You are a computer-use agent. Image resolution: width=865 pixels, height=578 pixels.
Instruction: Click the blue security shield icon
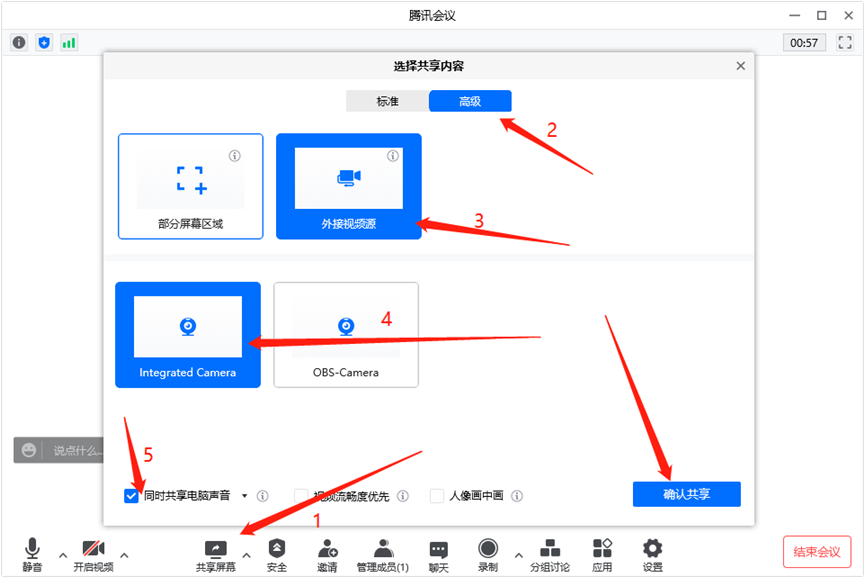point(44,42)
